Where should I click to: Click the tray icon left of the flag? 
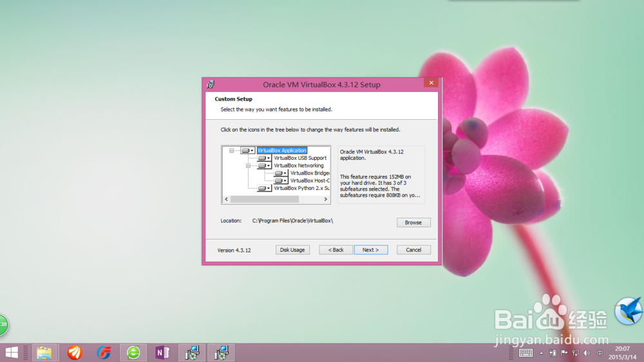click(x=553, y=353)
